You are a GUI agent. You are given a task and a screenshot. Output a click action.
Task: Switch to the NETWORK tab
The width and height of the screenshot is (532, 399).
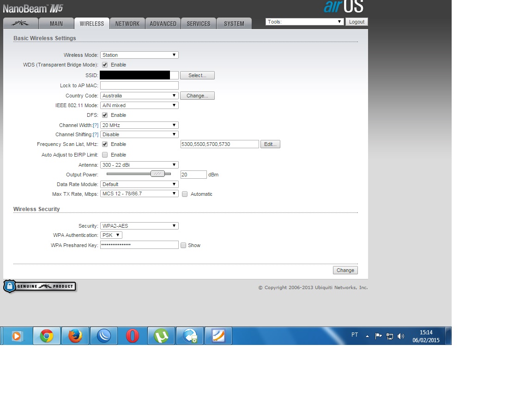127,24
